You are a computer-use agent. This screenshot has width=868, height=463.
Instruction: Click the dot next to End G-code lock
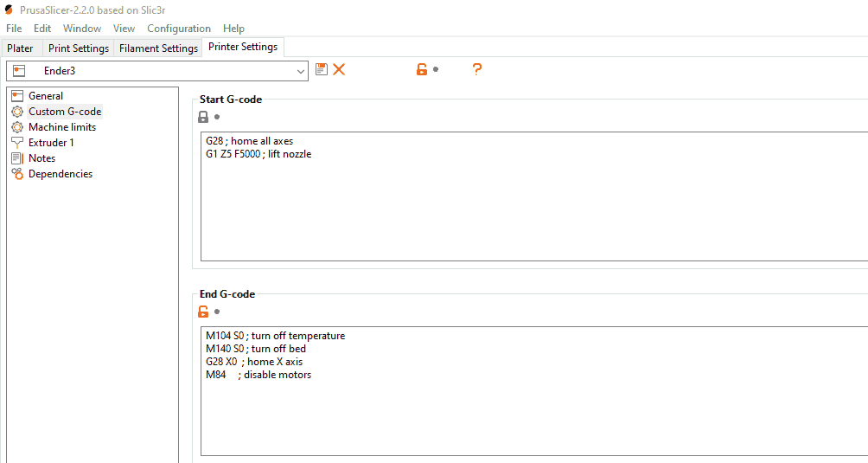coord(217,312)
